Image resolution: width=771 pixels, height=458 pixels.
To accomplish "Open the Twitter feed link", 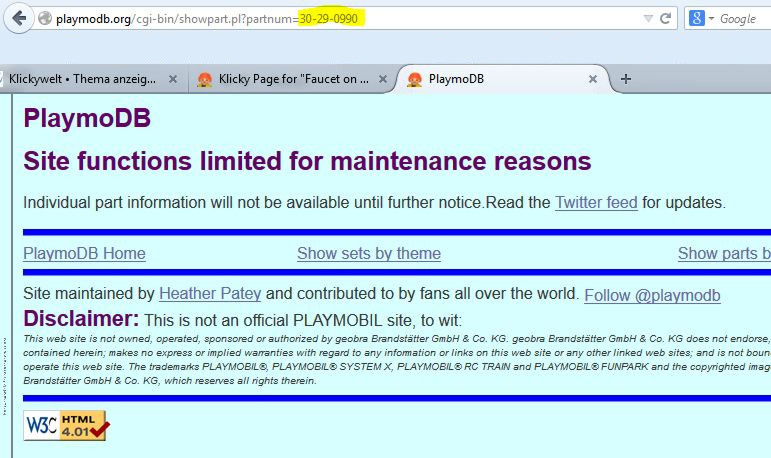I will [596, 202].
